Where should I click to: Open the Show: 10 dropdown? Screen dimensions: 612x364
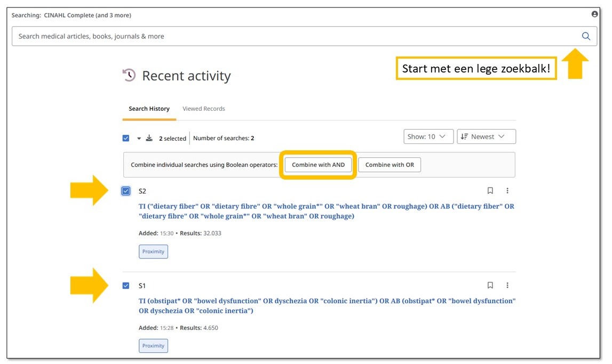coord(428,137)
